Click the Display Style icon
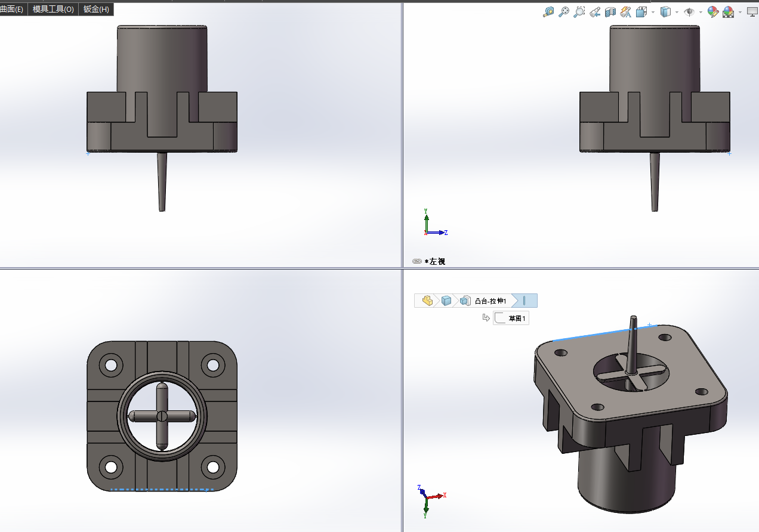 pos(666,12)
